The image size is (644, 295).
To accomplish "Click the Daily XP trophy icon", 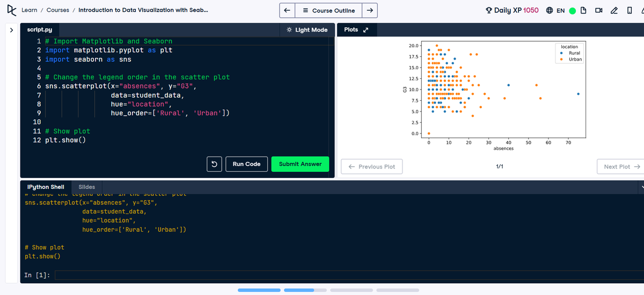I will (x=489, y=10).
